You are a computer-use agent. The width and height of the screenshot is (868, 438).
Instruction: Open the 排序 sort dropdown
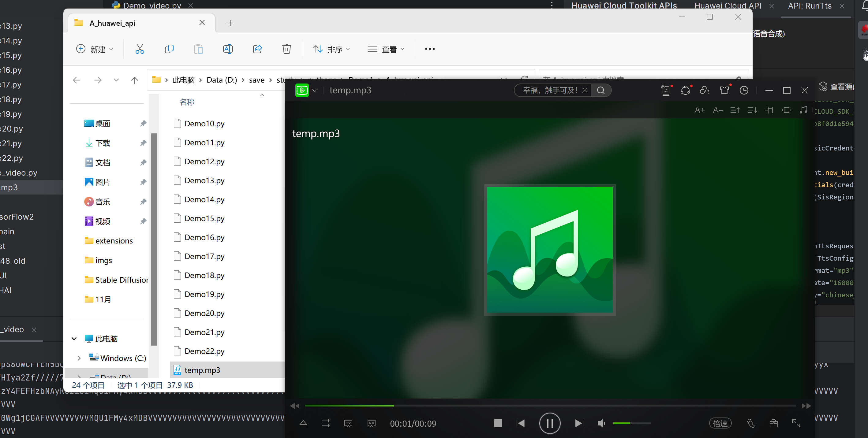tap(331, 49)
